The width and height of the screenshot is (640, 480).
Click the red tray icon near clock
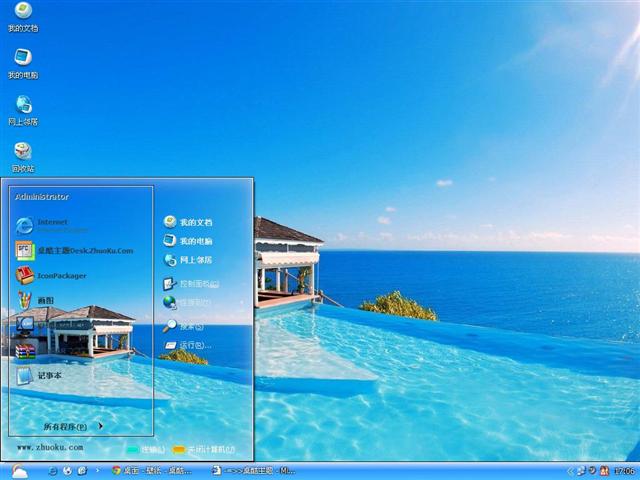point(604,471)
